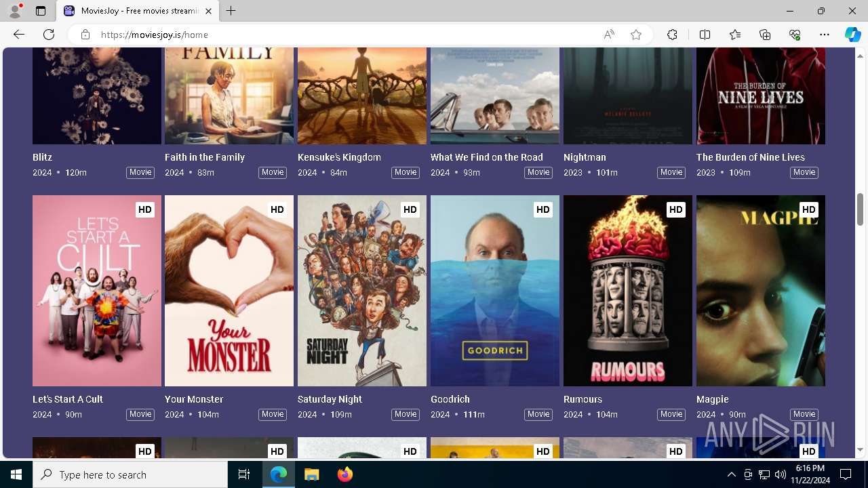The image size is (868, 488).
Task: Open Collections panel
Action: coord(765,35)
